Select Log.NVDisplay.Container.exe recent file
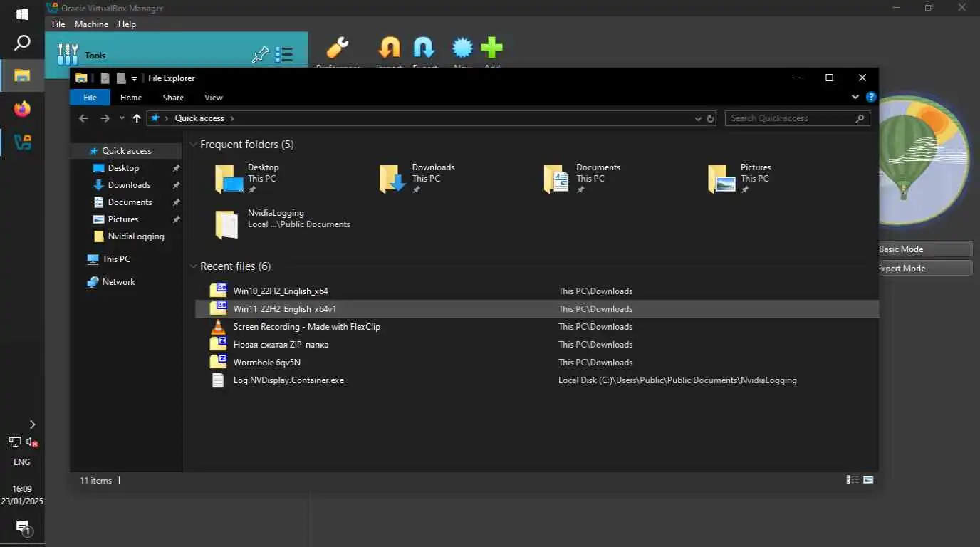Screen dimensions: 980x547 point(537,380)
